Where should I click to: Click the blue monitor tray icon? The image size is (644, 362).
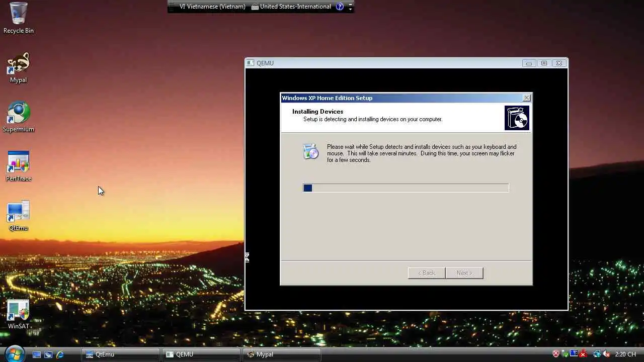(574, 353)
